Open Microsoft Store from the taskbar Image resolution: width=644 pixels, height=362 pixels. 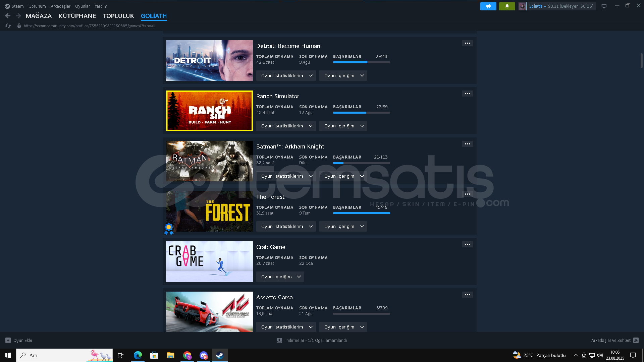point(154,355)
